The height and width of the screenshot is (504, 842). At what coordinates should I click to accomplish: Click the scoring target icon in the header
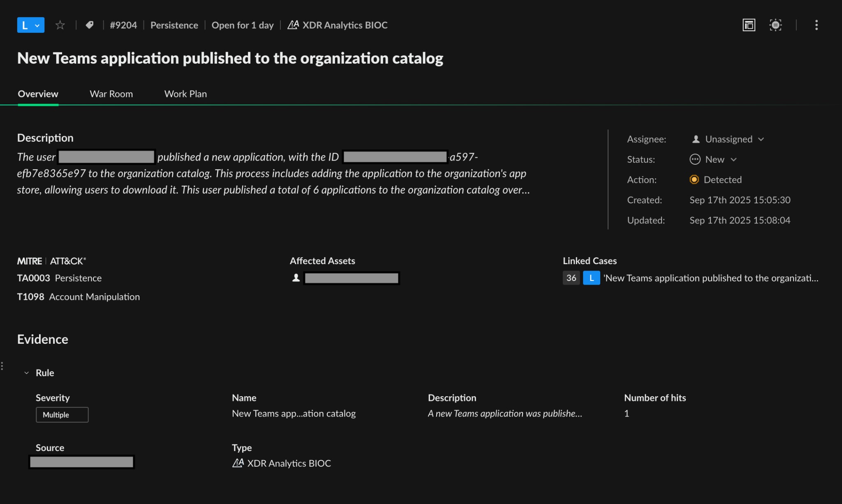776,25
